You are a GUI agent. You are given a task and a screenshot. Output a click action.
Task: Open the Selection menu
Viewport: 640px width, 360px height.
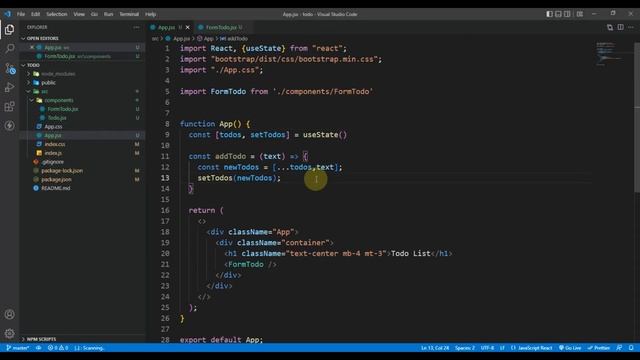tap(56, 14)
